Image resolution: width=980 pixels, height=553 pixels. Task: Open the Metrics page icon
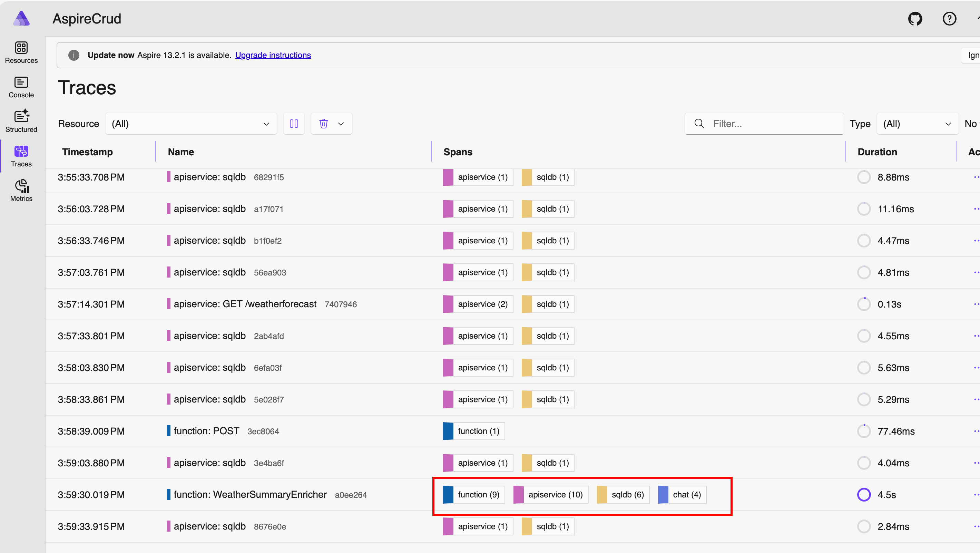pyautogui.click(x=21, y=186)
